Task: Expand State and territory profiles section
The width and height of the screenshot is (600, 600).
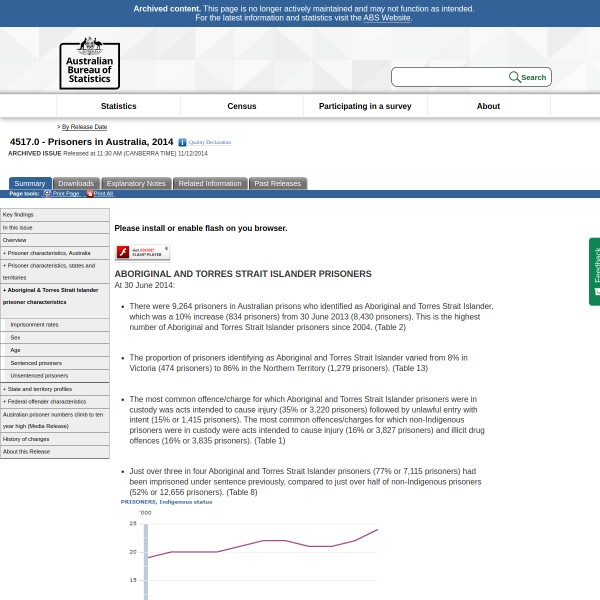Action: click(x=38, y=389)
